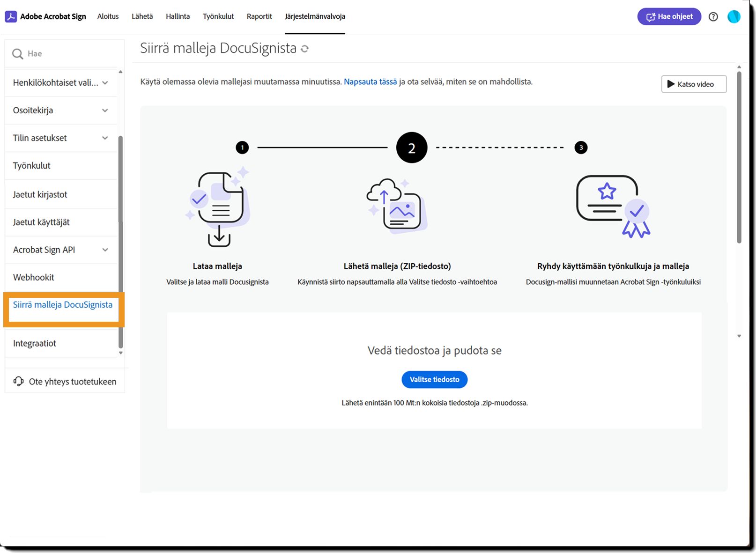Click the Lataa malleja heading
This screenshot has width=756, height=554.
click(217, 266)
